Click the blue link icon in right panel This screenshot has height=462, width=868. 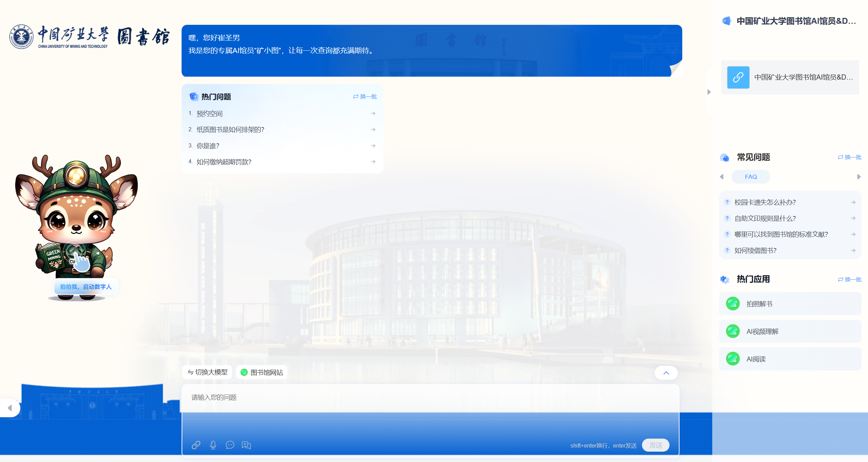tap(738, 77)
